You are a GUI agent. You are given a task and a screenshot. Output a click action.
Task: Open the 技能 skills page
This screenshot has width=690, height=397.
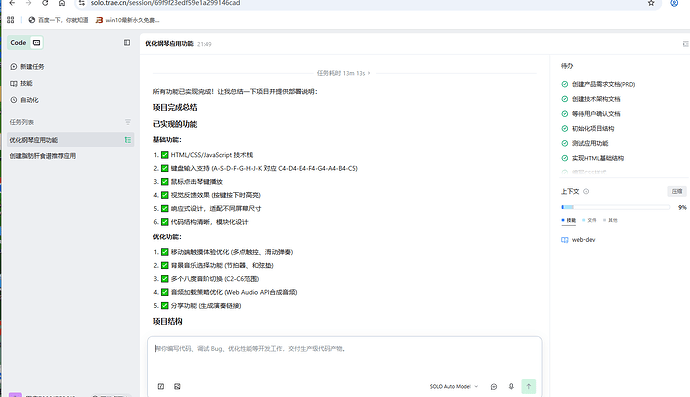click(22, 83)
